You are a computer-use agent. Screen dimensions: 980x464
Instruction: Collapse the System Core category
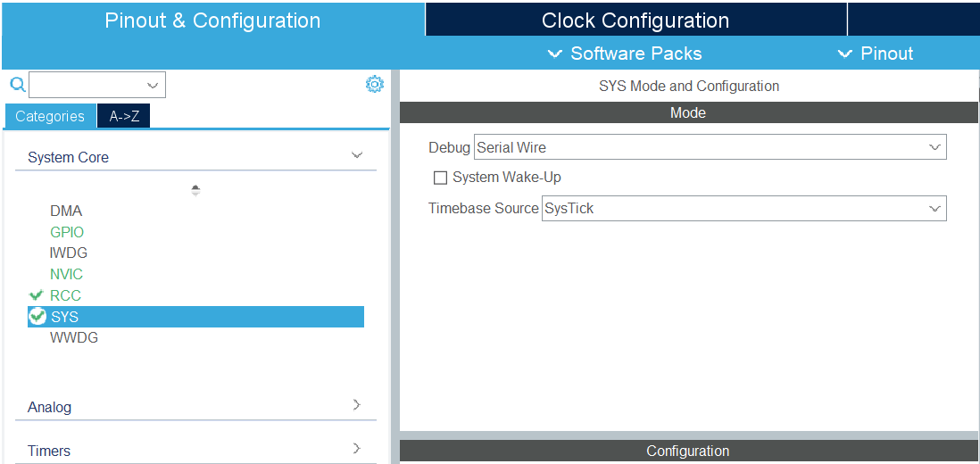[x=357, y=156]
